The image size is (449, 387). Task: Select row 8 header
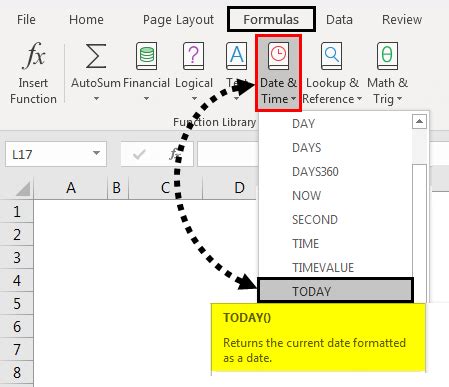(17, 372)
